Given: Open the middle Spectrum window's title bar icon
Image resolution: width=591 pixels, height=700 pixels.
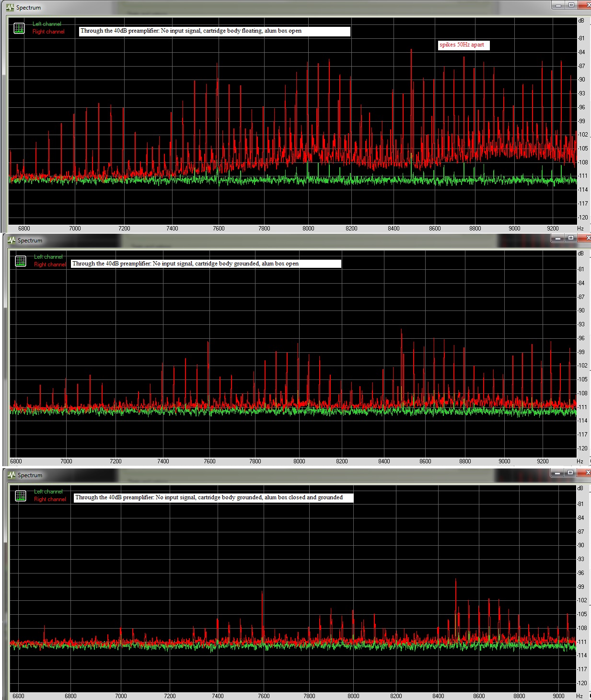Looking at the screenshot, I should [12, 240].
